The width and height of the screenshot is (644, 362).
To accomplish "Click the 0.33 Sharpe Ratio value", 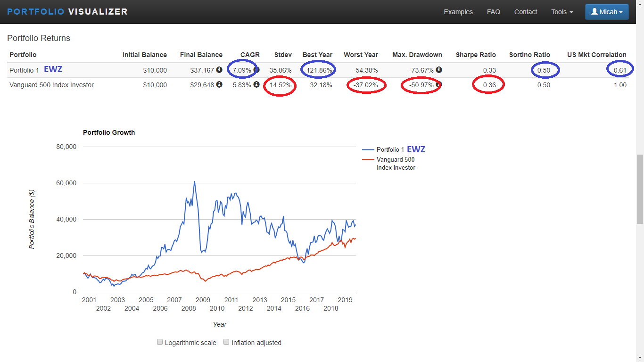I will pos(489,70).
